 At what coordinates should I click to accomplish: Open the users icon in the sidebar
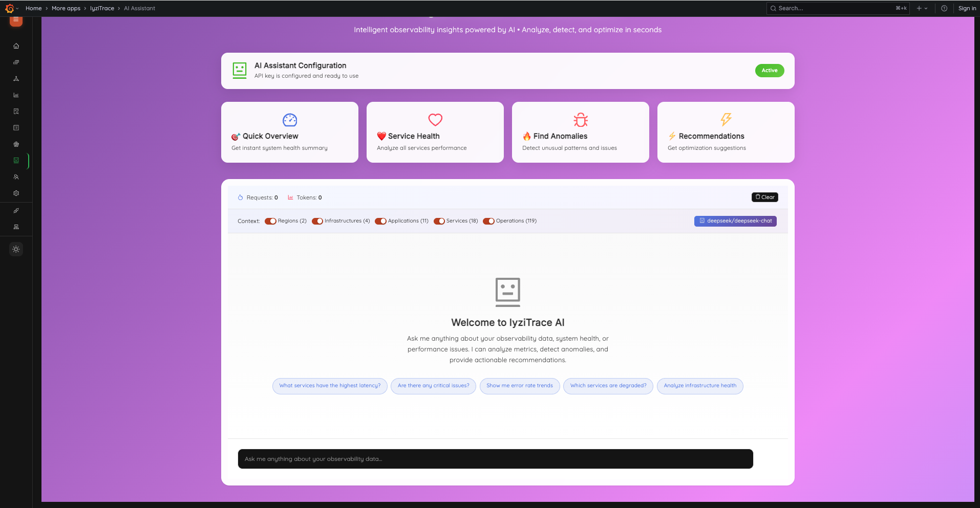tap(16, 177)
